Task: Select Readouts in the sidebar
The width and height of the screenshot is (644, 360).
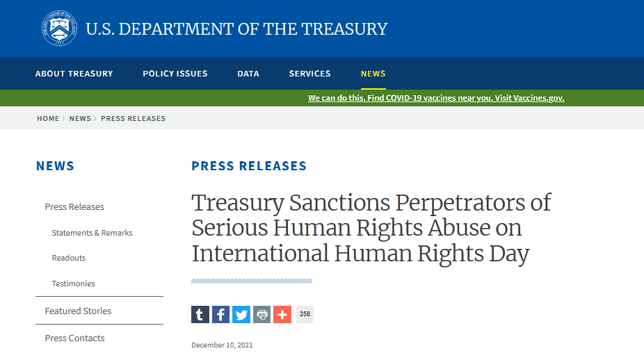Action: (x=69, y=258)
